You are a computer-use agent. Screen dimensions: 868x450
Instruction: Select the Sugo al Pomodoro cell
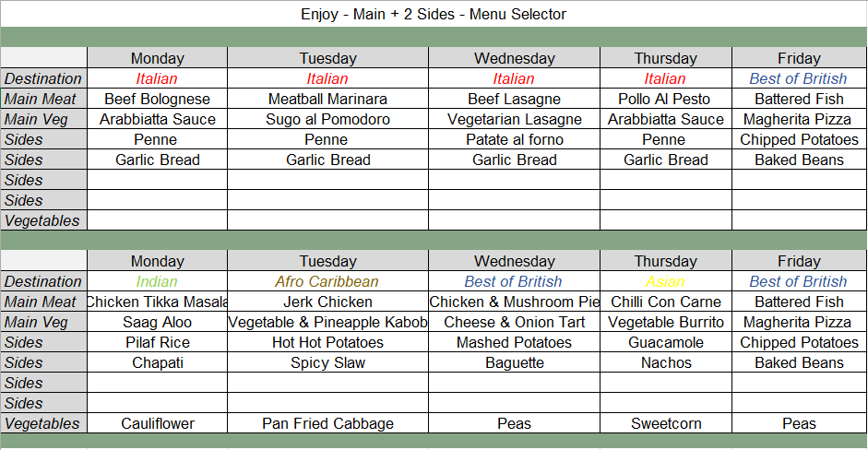pos(327,119)
